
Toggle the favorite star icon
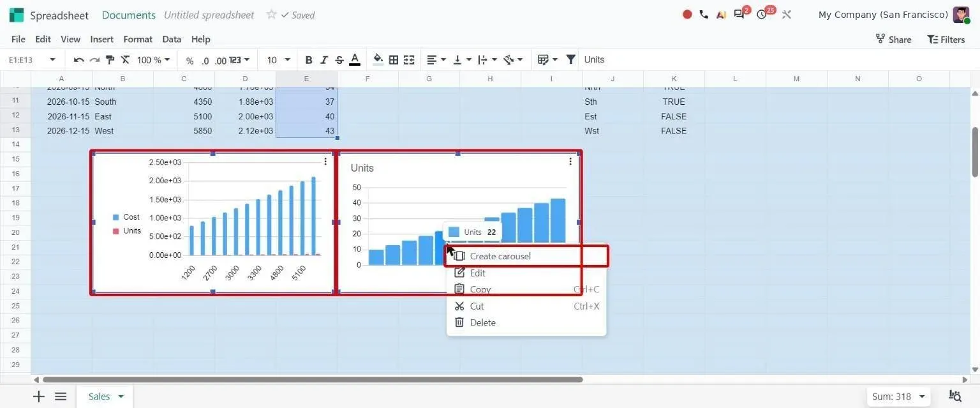point(271,15)
